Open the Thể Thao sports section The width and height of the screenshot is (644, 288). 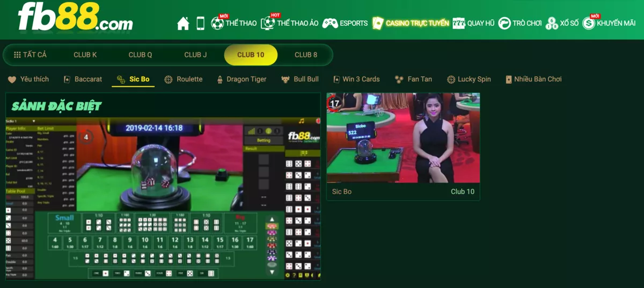point(234,23)
